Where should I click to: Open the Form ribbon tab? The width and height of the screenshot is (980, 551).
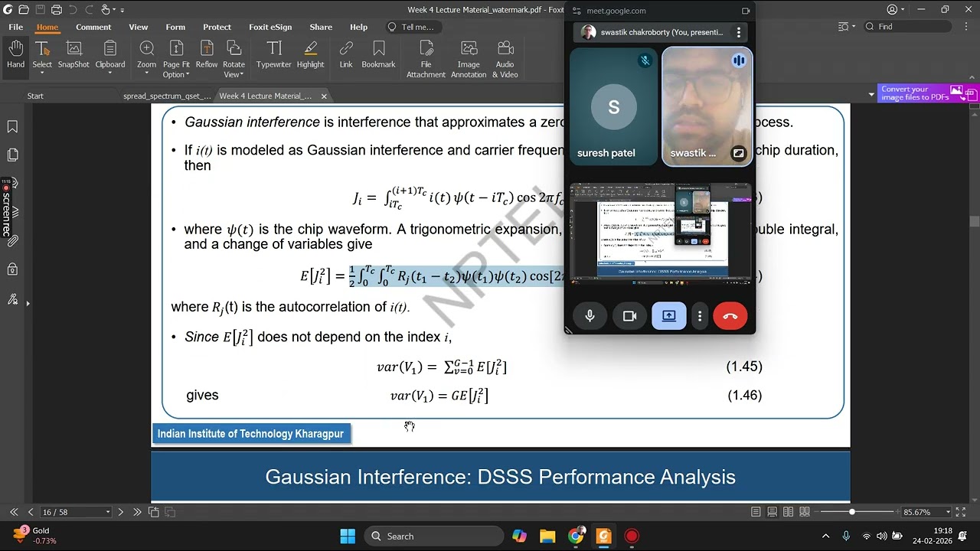click(x=175, y=27)
